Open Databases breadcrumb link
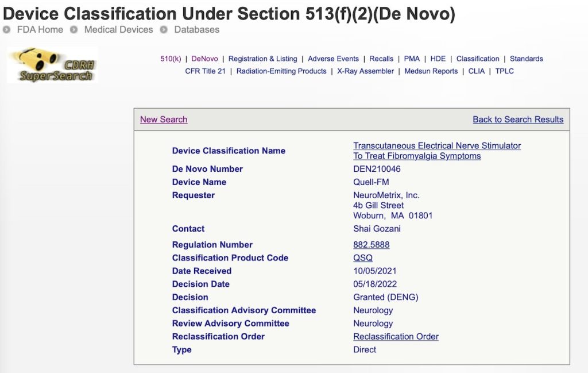The height and width of the screenshot is (373, 588). [x=196, y=29]
